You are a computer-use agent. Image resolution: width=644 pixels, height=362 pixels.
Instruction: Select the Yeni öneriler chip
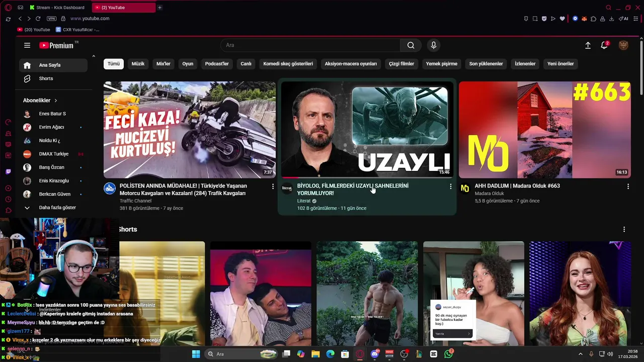click(560, 64)
